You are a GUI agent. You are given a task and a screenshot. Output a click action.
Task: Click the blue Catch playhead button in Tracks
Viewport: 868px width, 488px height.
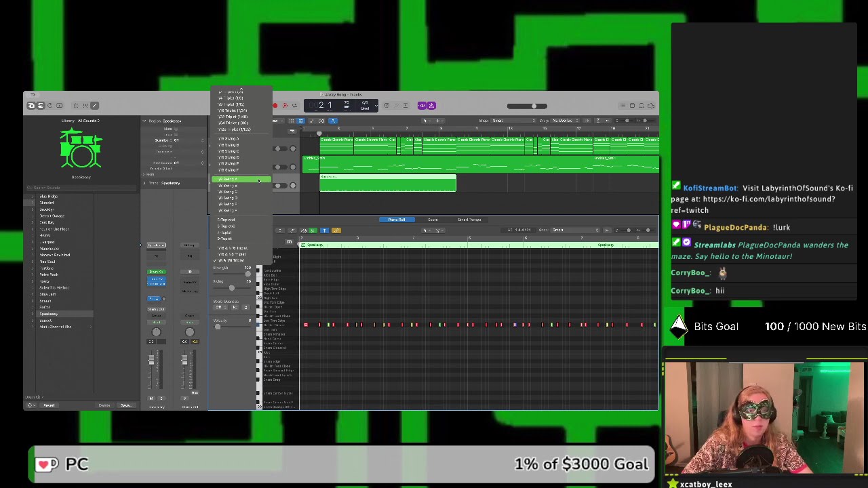click(333, 121)
